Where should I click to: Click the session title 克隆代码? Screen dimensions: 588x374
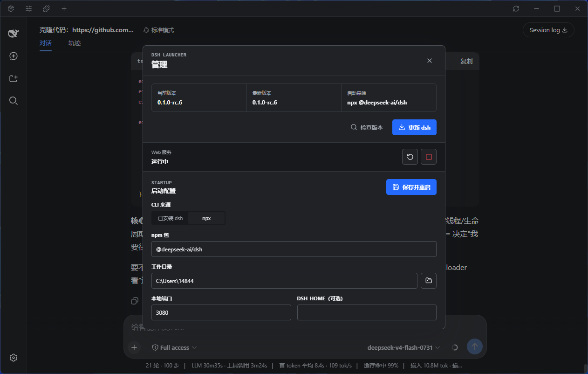tap(87, 30)
